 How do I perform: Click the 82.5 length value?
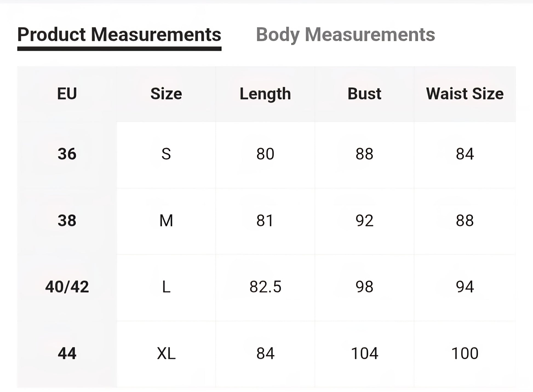click(265, 287)
